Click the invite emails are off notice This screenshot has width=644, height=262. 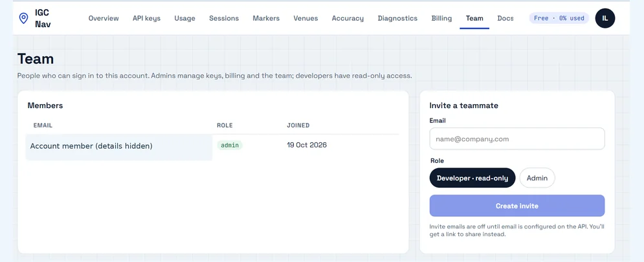click(x=516, y=230)
